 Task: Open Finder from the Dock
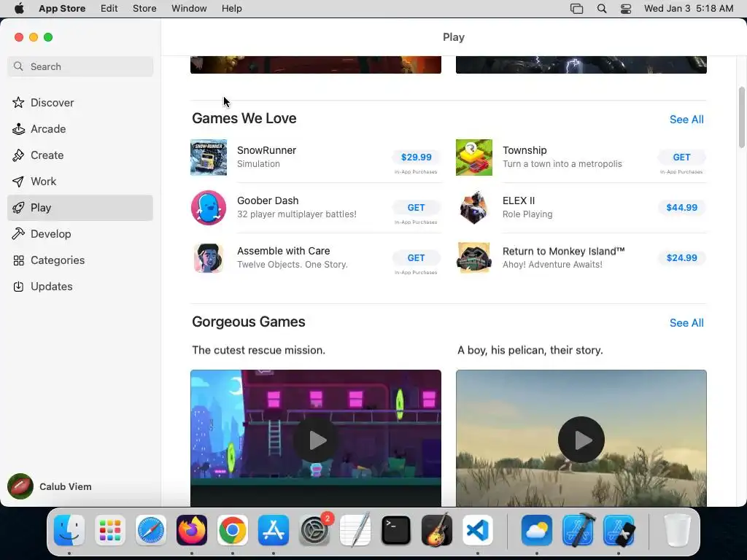pyautogui.click(x=69, y=530)
